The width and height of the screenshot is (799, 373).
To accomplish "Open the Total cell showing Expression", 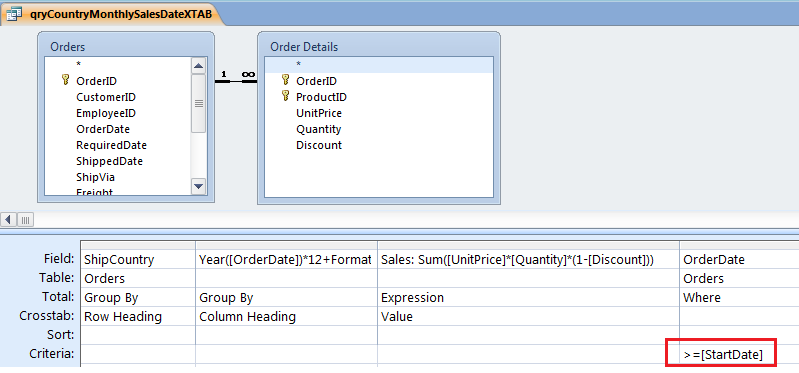I will (x=528, y=297).
